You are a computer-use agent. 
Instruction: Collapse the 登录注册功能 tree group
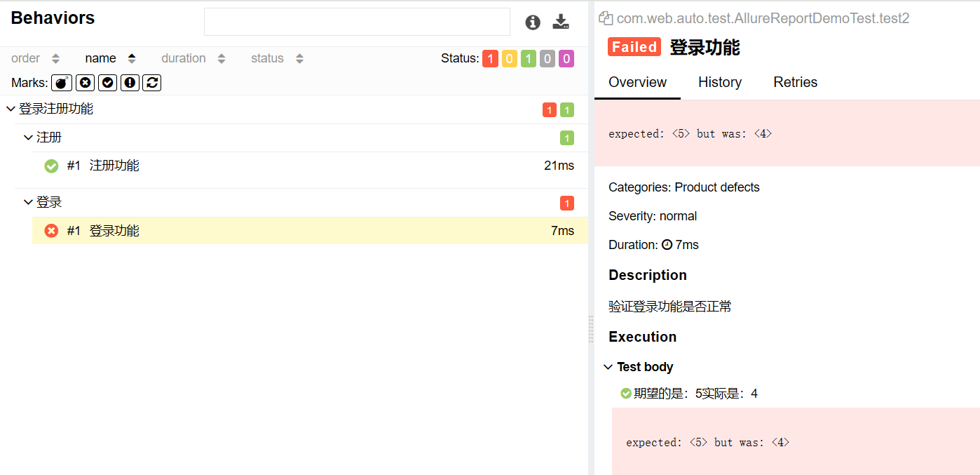[x=11, y=109]
